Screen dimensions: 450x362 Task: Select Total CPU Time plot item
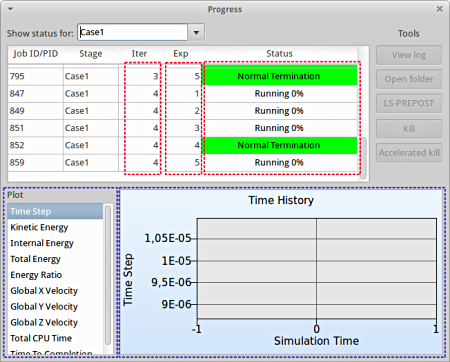[x=55, y=338]
